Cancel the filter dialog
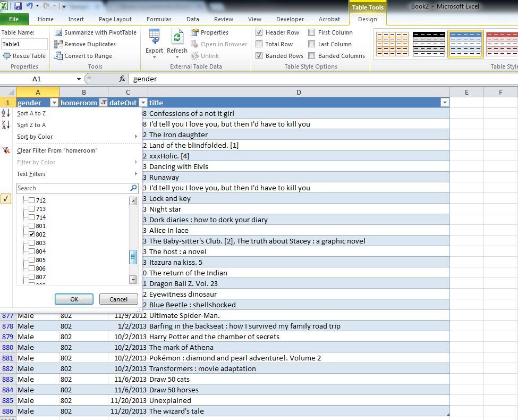The height and width of the screenshot is (420, 518). [118, 299]
